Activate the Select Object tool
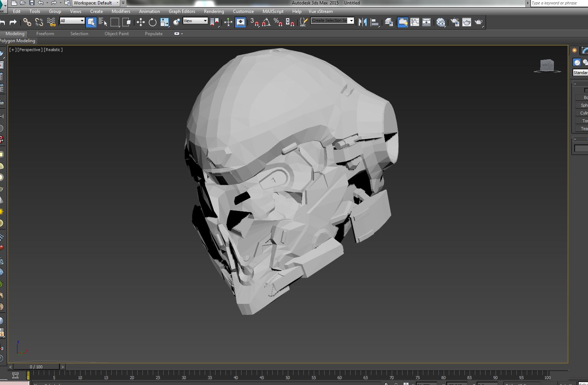588x385 pixels. [91, 22]
